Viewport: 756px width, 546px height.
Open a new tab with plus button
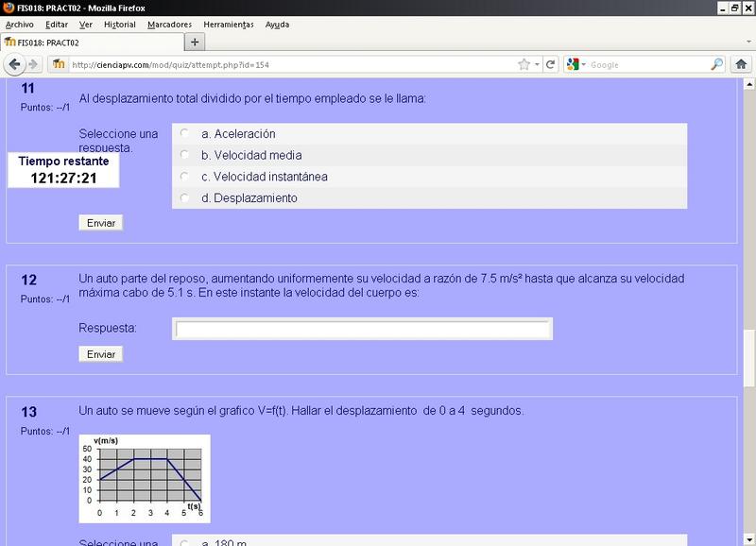195,43
